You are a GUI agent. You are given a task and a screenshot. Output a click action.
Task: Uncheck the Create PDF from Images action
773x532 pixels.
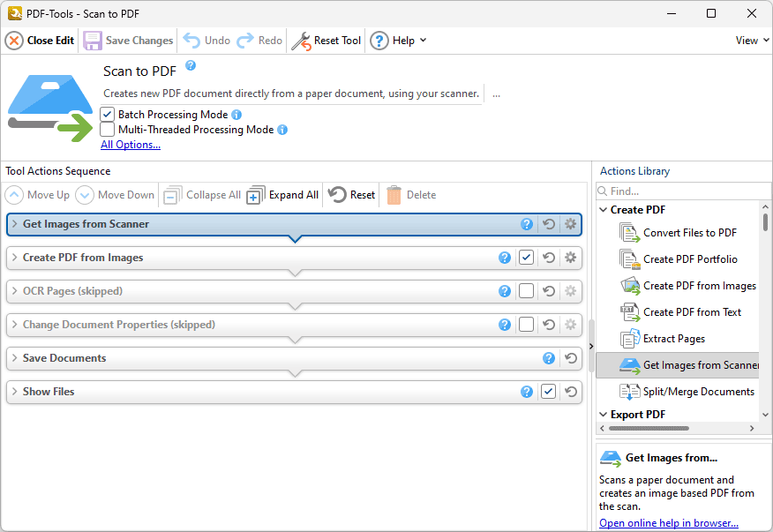tap(527, 258)
